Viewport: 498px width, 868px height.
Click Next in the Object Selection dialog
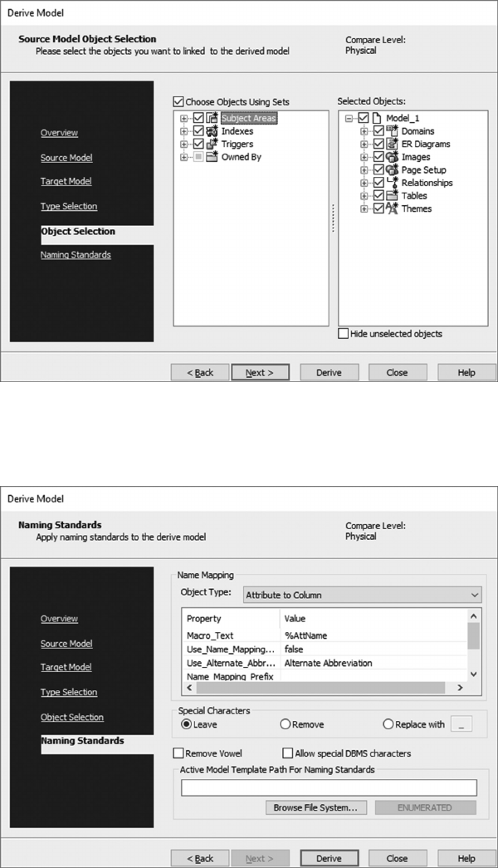coord(260,373)
